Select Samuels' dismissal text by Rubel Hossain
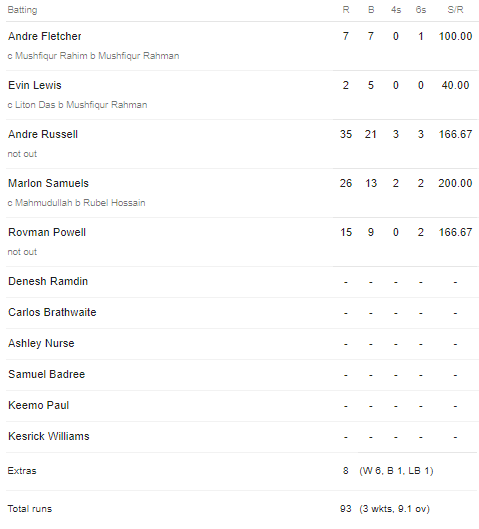479x529 pixels. pos(77,203)
